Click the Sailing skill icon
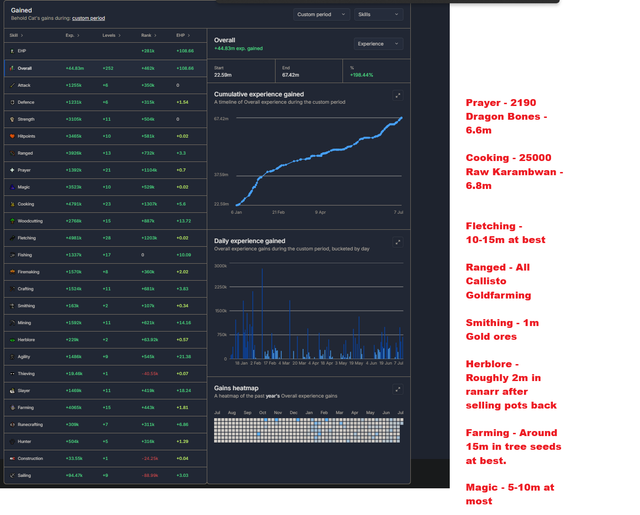 tap(12, 475)
